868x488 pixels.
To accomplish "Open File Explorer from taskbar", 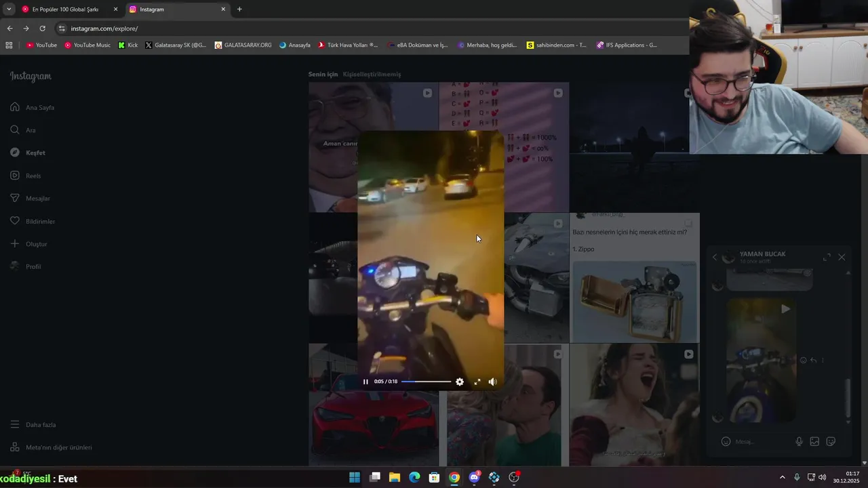I will (395, 477).
